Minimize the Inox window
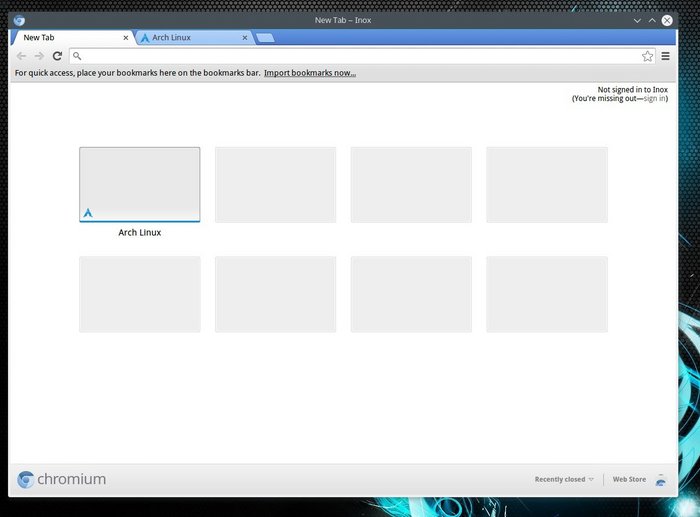 (x=637, y=21)
